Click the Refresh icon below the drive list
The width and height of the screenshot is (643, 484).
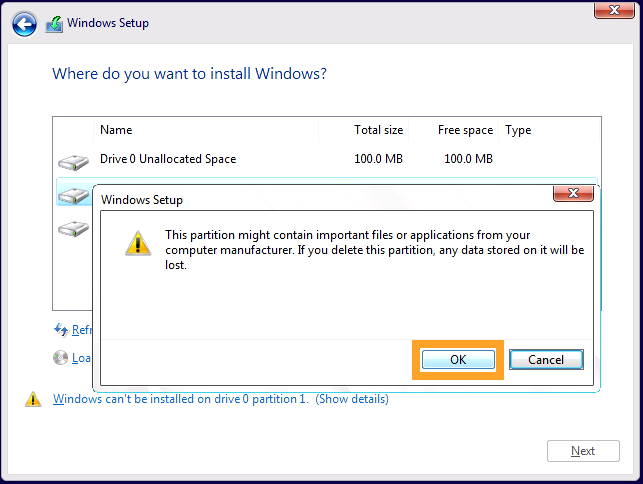coord(61,330)
